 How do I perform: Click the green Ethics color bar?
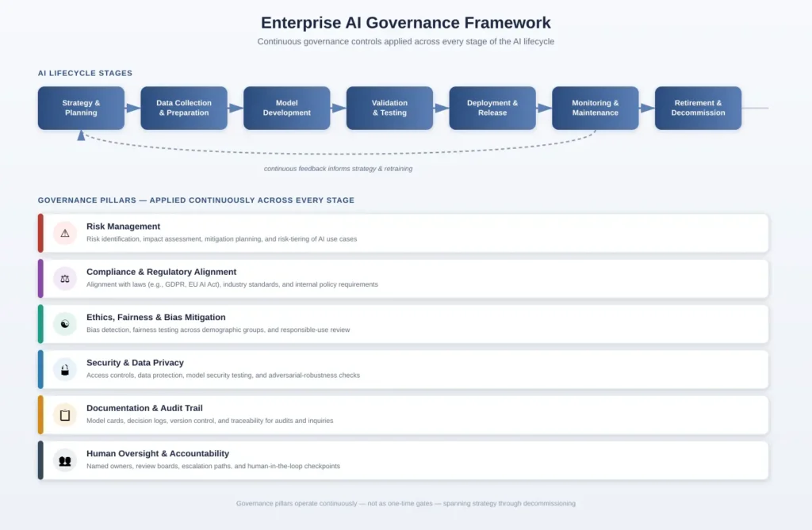pos(40,324)
